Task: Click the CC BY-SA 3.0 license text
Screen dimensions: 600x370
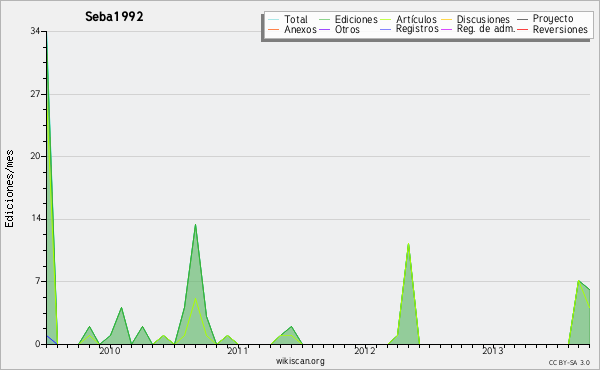Action: tap(569, 363)
